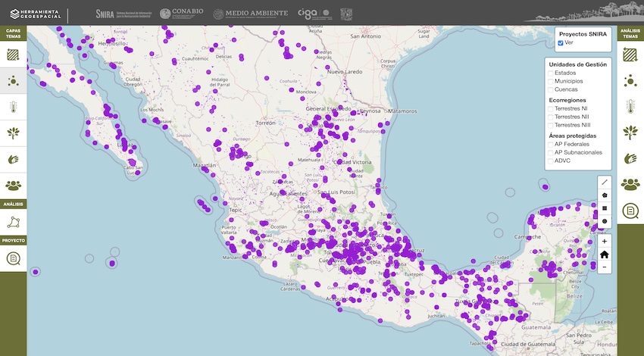Toggle the AP Federales protected areas checkbox
644x356 pixels.
(552, 144)
